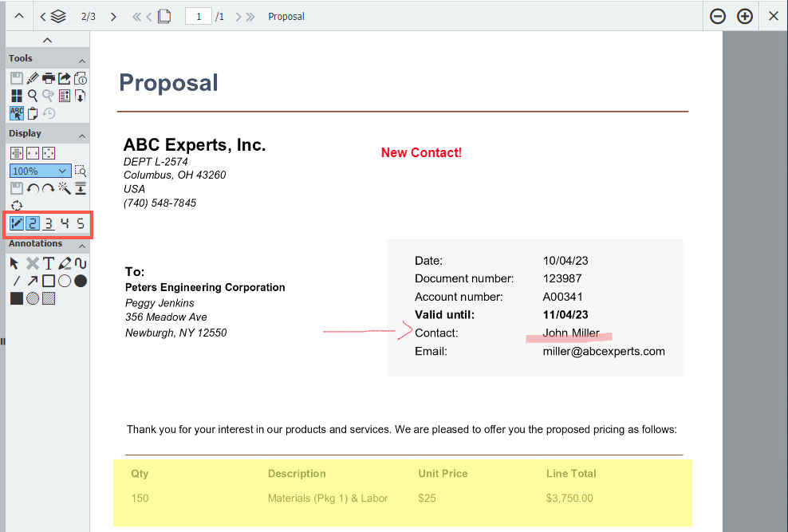Collapse the Tools panel

(x=82, y=58)
